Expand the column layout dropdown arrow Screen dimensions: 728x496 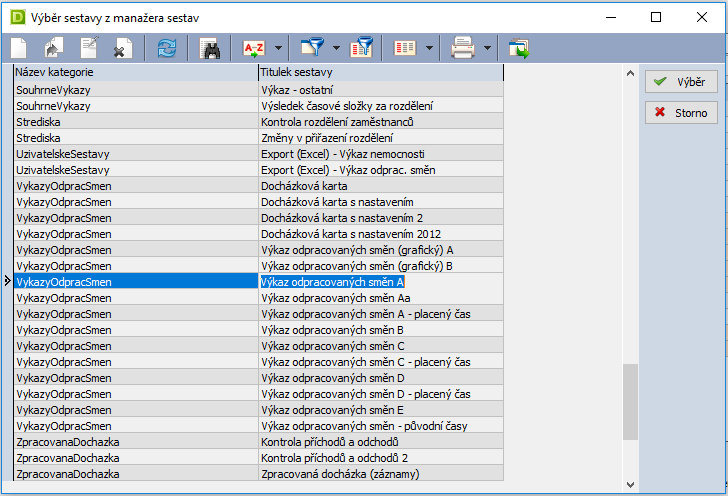coord(429,48)
